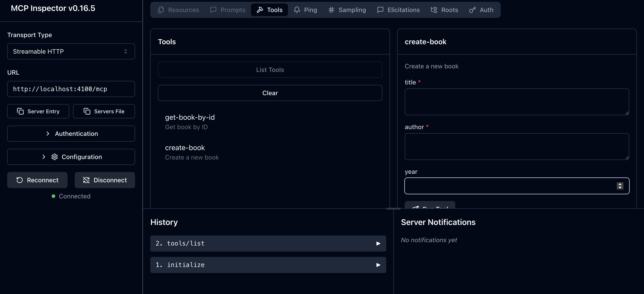644x294 pixels.
Task: Open the Transport Type dropdown
Action: [71, 51]
